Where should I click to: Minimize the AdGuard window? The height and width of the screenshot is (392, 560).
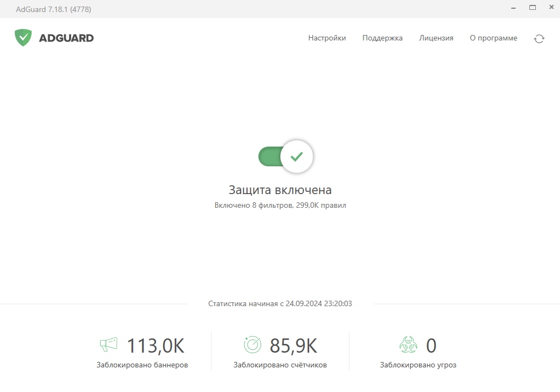(513, 8)
